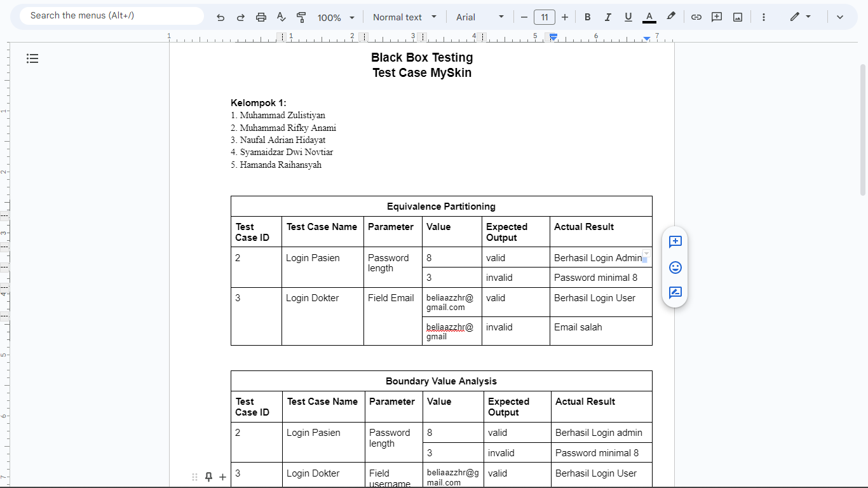Toggle italic formatting
This screenshot has height=488, width=868.
tap(608, 17)
